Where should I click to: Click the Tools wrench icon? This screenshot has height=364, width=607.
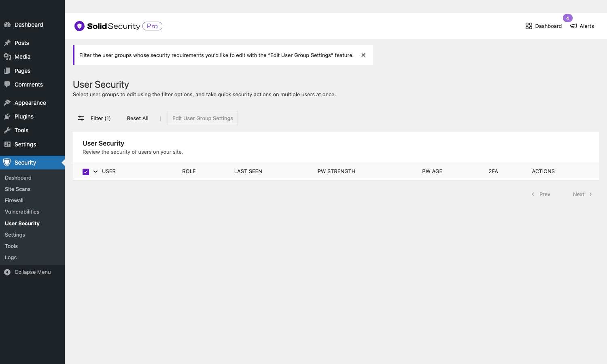pos(7,130)
